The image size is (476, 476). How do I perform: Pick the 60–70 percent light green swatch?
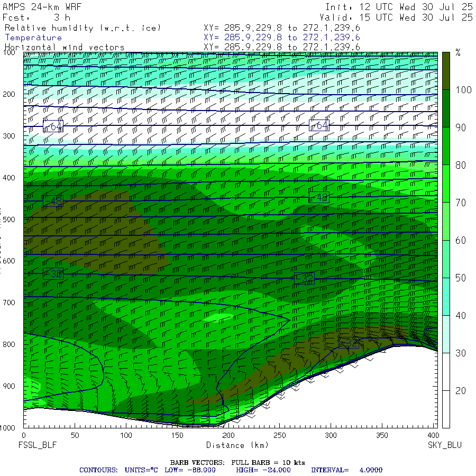pos(446,221)
